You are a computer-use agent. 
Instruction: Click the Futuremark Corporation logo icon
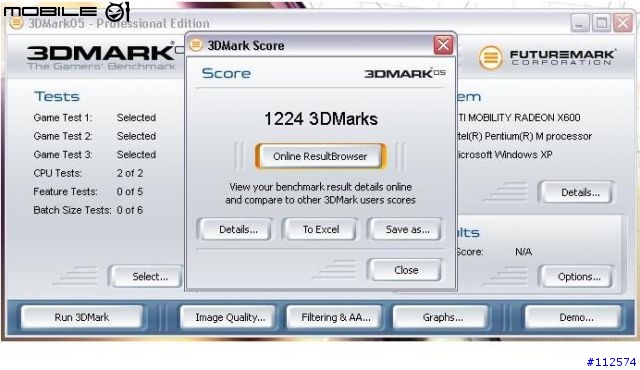coord(490,58)
